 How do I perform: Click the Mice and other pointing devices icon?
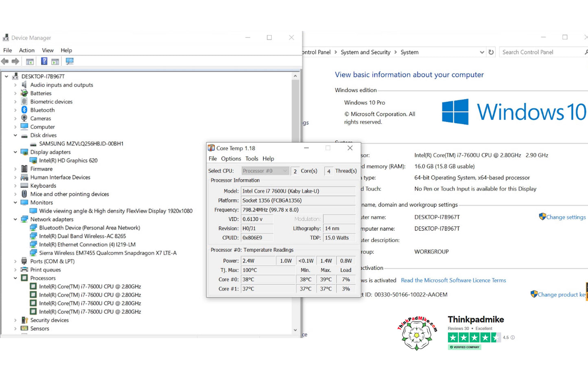pos(24,194)
